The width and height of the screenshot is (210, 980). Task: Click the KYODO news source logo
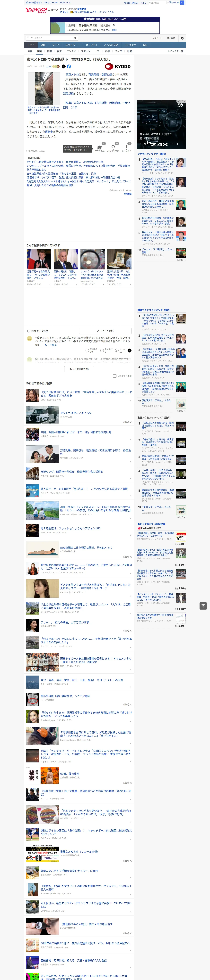point(118,67)
